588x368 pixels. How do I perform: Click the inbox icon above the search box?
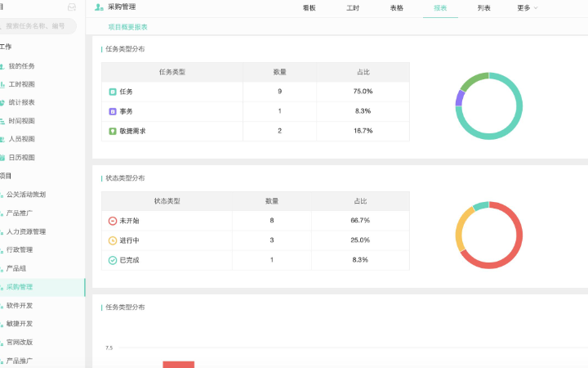pyautogui.click(x=72, y=7)
